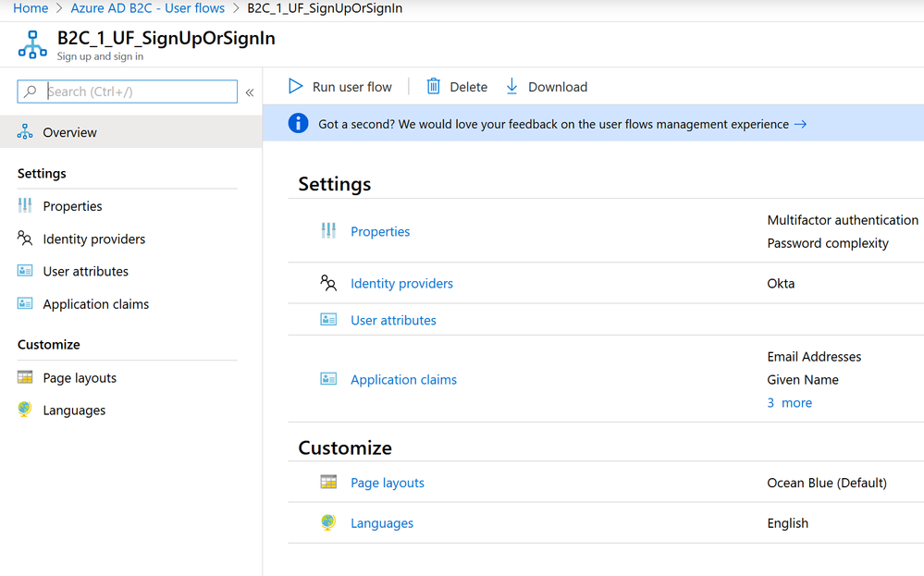The height and width of the screenshot is (576, 924).
Task: Click the Ocean Blue (Default) layout value
Action: [827, 483]
